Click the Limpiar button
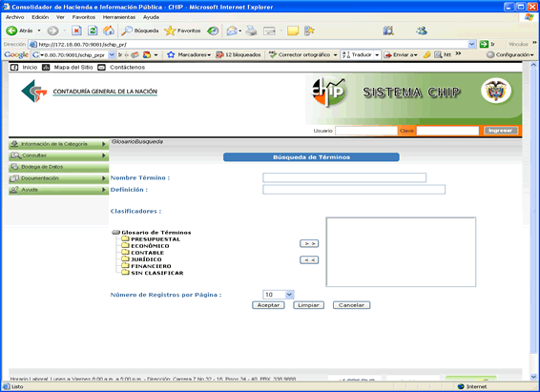Image resolution: width=540 pixels, height=392 pixels. coord(308,305)
